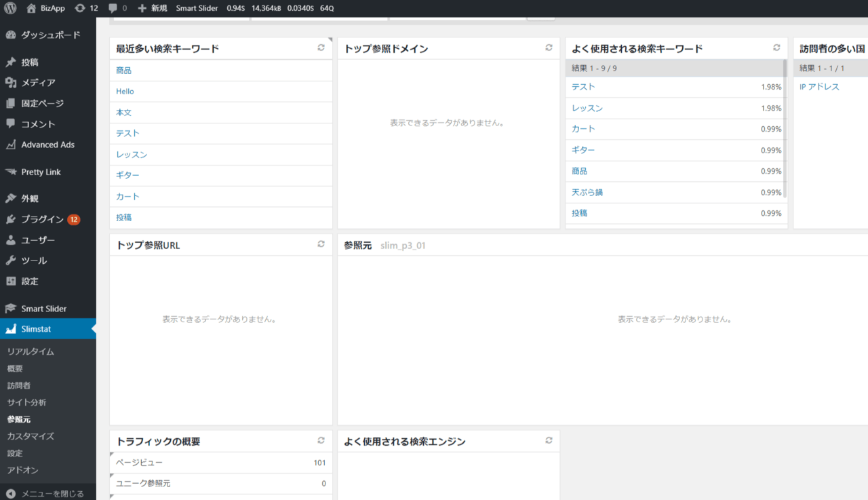Collapse the sidebar with メニューを閉じる

pyautogui.click(x=48, y=494)
